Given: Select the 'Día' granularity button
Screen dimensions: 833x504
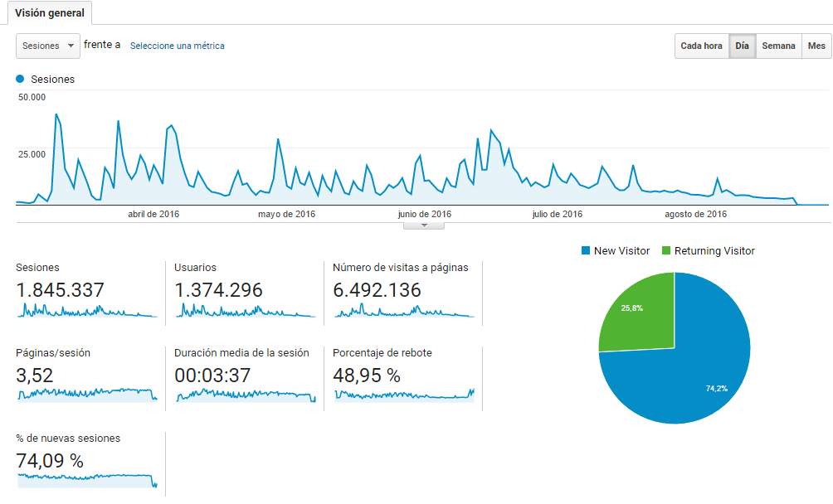Looking at the screenshot, I should (x=742, y=46).
